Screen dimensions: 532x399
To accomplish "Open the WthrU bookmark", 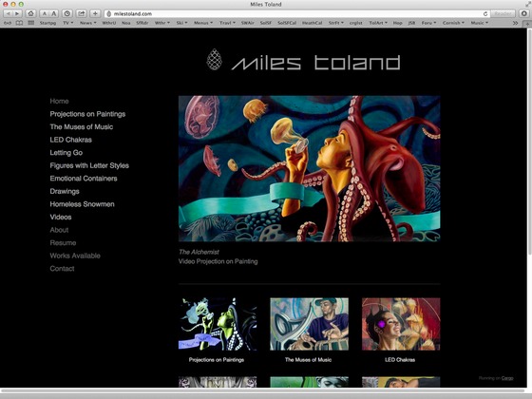I will (x=109, y=23).
